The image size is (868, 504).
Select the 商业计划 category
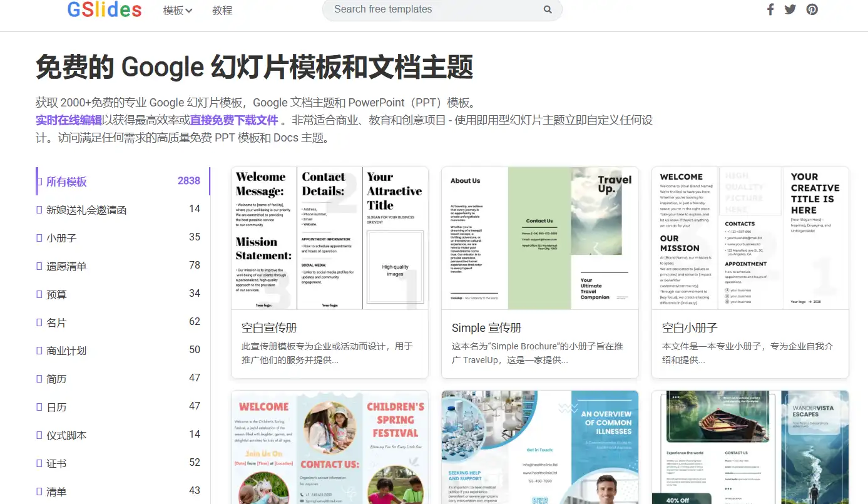point(66,351)
